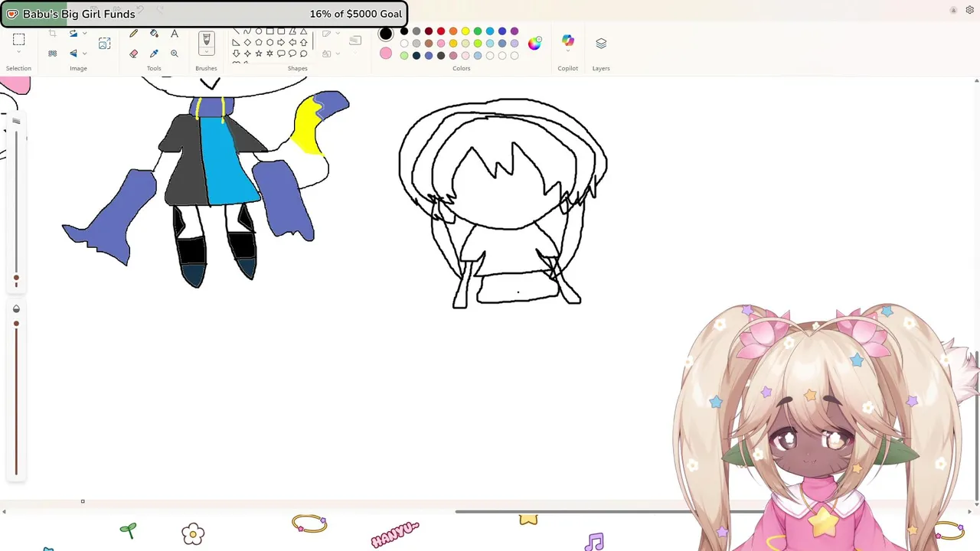Choose the Color picker eyedropper
Image resolution: width=980 pixels, height=551 pixels.
pos(154,54)
